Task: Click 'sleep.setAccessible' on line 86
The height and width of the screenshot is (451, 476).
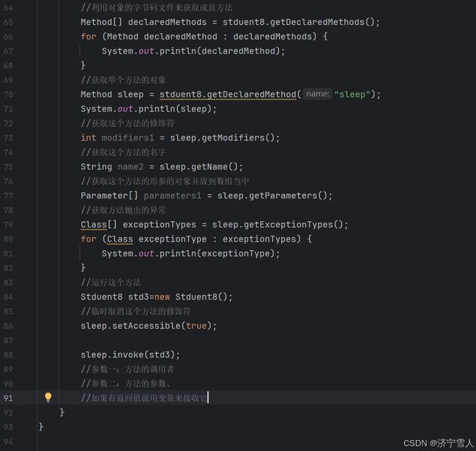Action: click(130, 326)
